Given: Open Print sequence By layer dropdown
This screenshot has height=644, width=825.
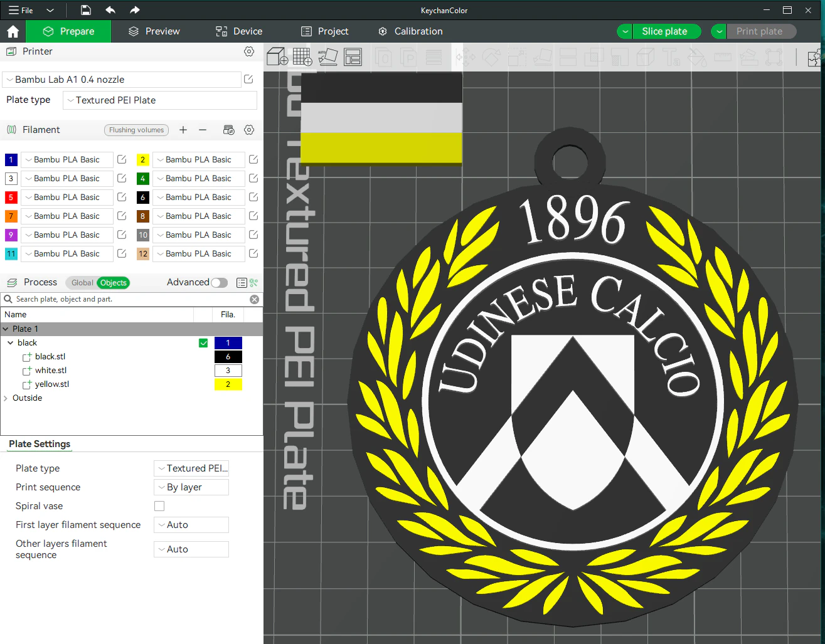Looking at the screenshot, I should pos(191,487).
